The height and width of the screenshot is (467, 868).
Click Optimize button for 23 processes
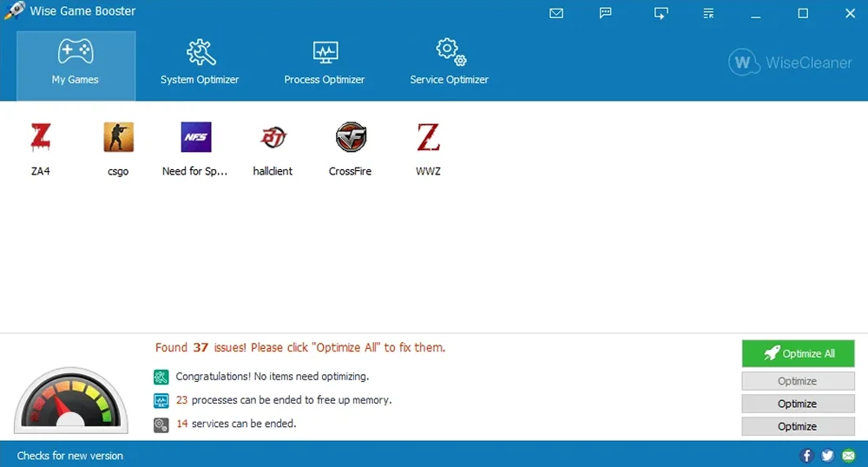pos(798,404)
